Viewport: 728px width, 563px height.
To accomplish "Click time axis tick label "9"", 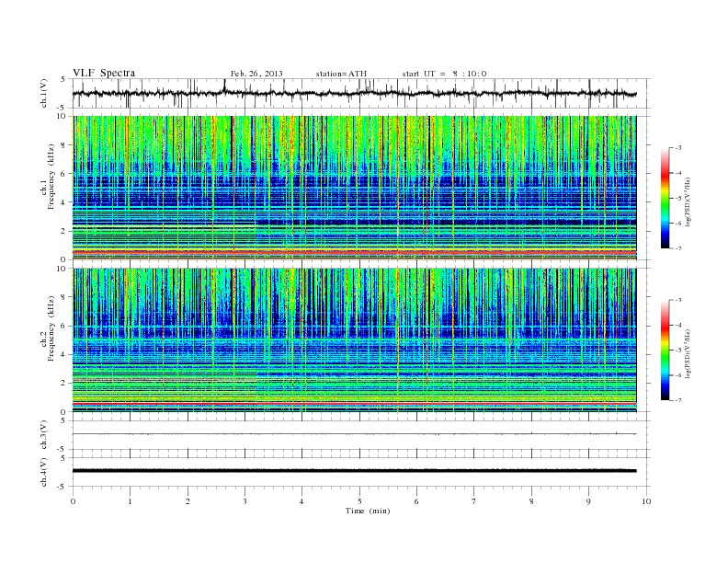I will tap(588, 501).
